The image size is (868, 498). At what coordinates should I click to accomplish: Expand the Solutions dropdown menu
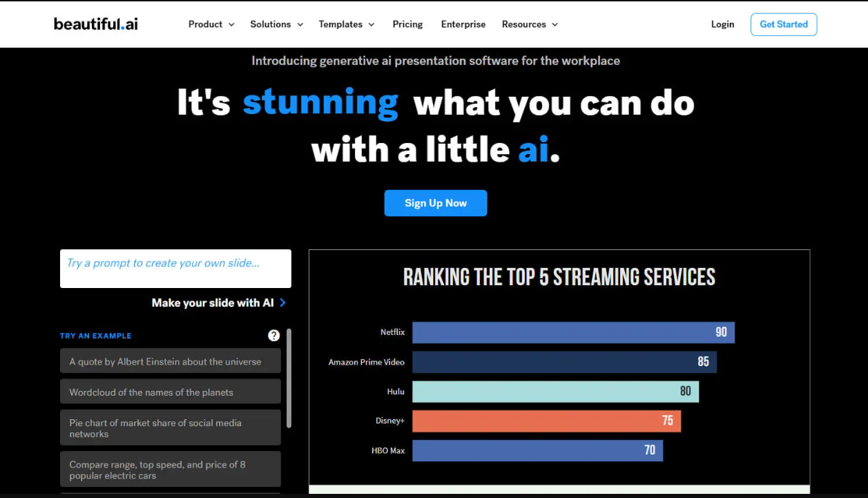[x=276, y=24]
